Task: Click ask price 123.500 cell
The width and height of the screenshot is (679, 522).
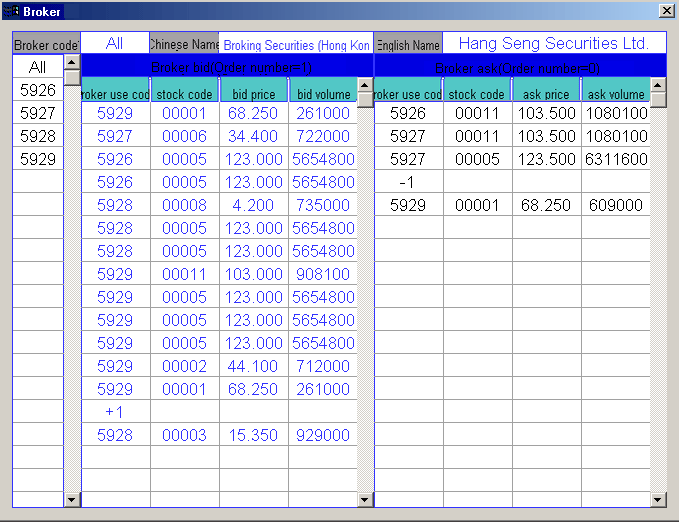Action: click(x=546, y=159)
